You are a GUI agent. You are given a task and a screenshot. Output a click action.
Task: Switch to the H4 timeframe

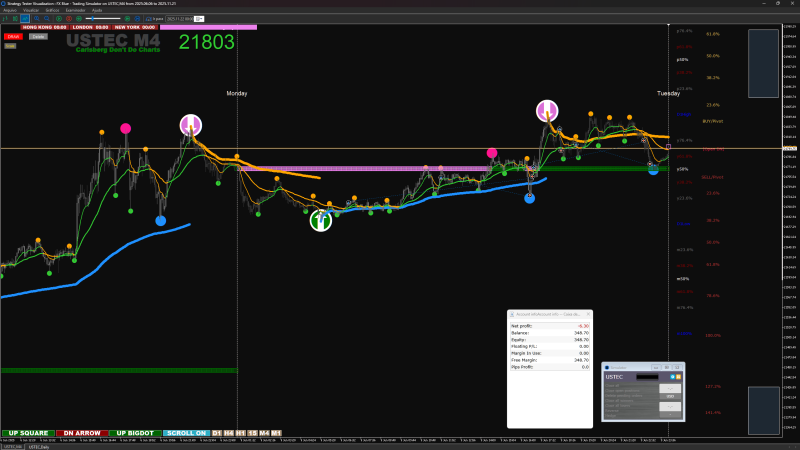229,433
